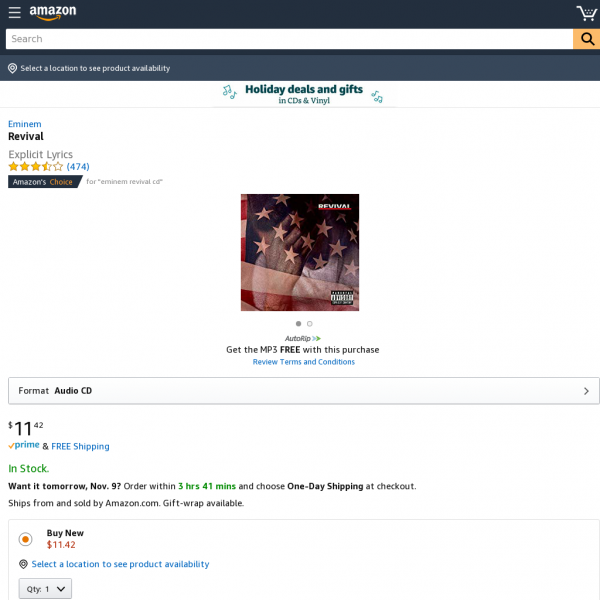The image size is (600, 600).
Task: Click the location pin icon in header
Action: 12,68
